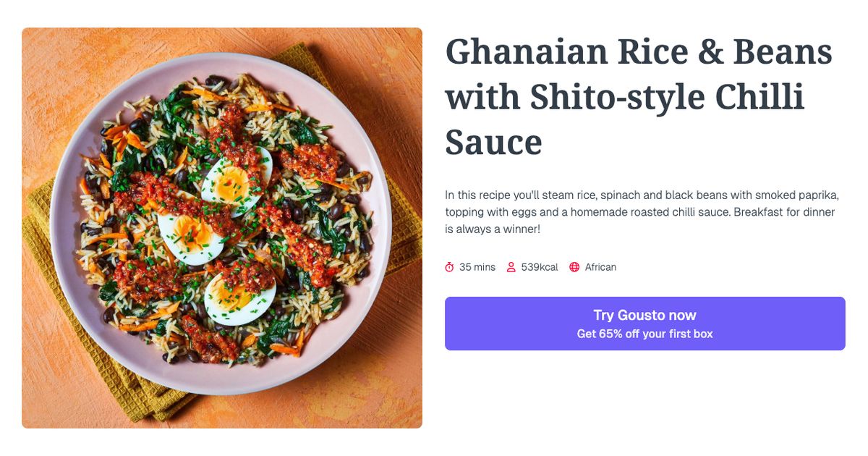Screen dimensions: 868x456
Task: Click the "35 mins" prep time label
Action: coord(477,267)
